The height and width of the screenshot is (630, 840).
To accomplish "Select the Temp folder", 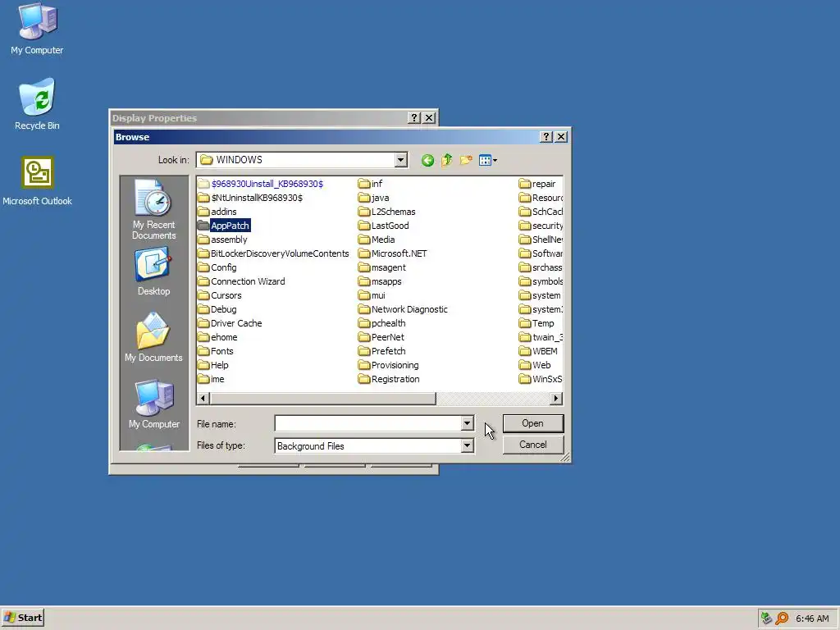I will pos(536,323).
